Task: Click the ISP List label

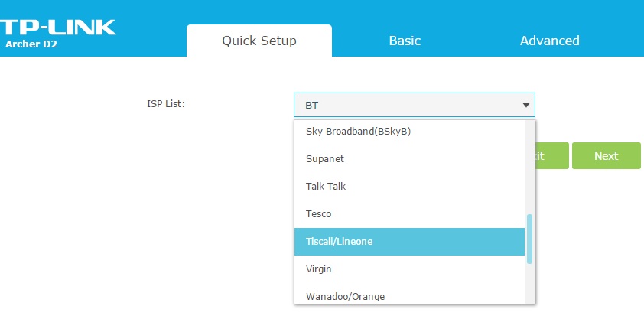Action: pos(166,104)
